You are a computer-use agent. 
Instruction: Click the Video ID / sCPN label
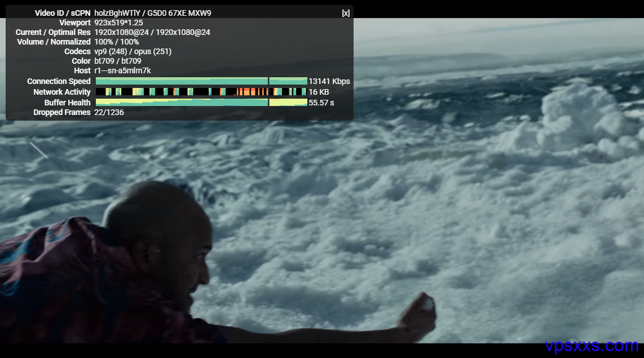pyautogui.click(x=63, y=13)
